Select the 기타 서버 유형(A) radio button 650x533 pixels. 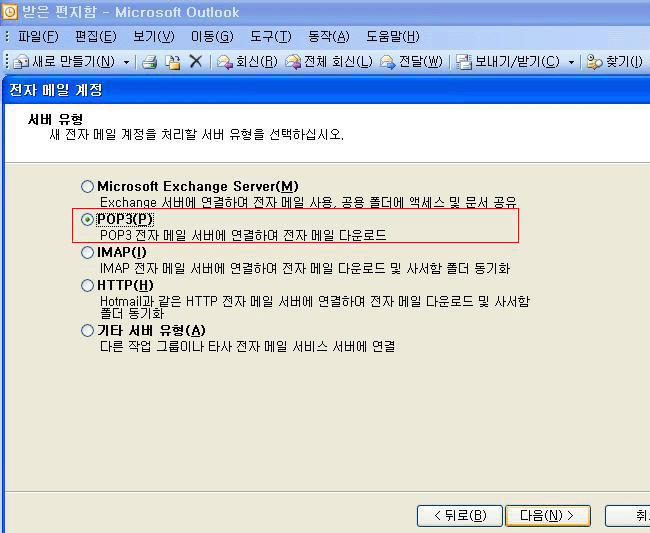tap(87, 330)
